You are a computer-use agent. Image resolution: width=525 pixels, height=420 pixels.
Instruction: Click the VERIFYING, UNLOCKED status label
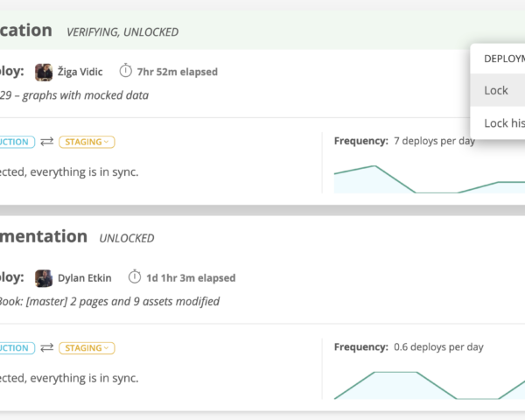[x=122, y=32]
